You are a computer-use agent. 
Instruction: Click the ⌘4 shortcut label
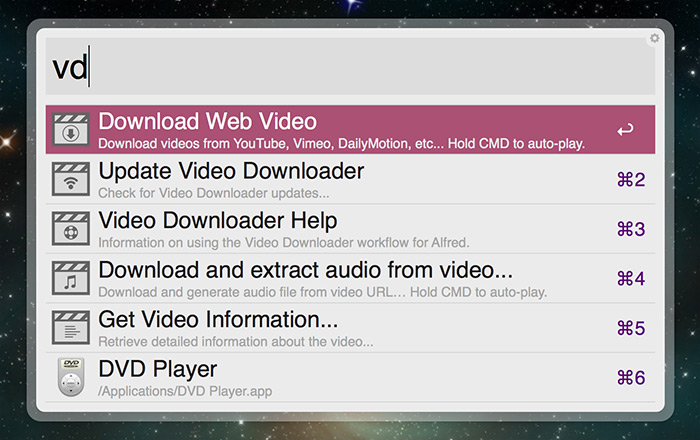[x=630, y=279]
